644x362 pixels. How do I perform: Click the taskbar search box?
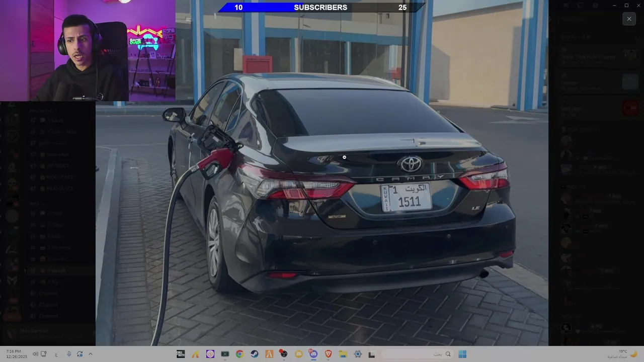pos(418,354)
